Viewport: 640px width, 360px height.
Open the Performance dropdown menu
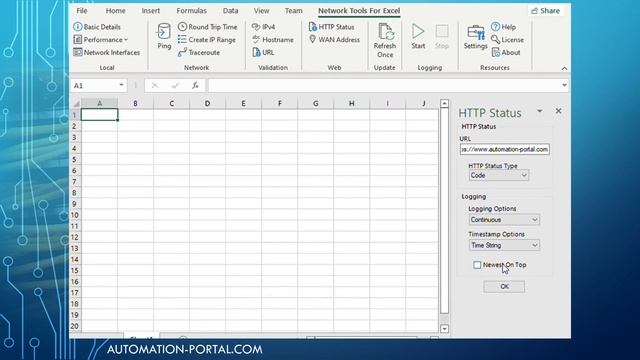100,40
